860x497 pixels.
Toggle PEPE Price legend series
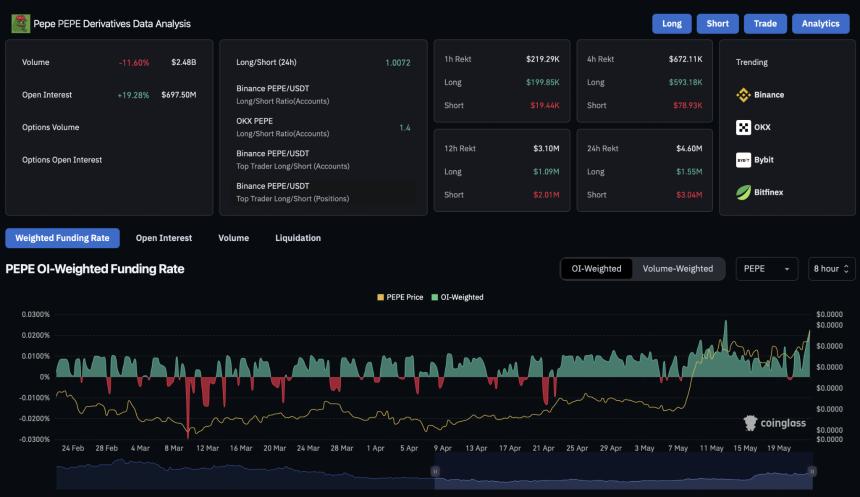(400, 297)
